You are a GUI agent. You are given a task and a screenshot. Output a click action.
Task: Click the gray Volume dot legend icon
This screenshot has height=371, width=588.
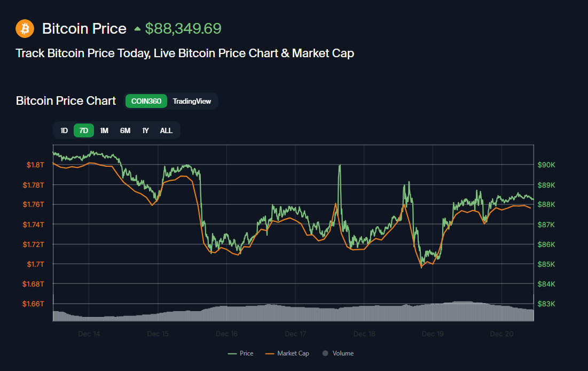(325, 353)
